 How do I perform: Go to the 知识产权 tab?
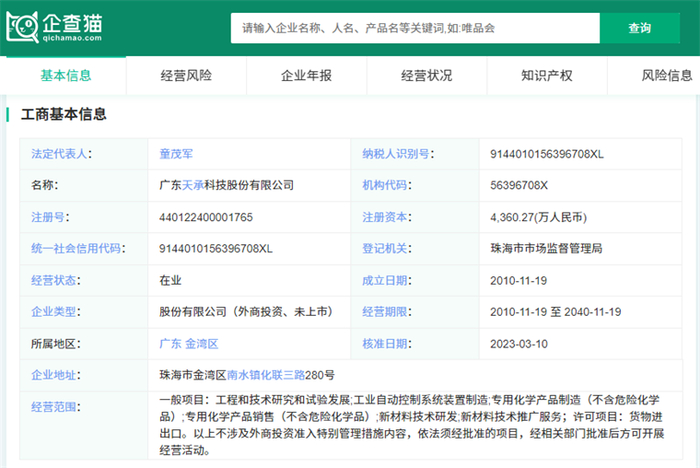[x=546, y=75]
